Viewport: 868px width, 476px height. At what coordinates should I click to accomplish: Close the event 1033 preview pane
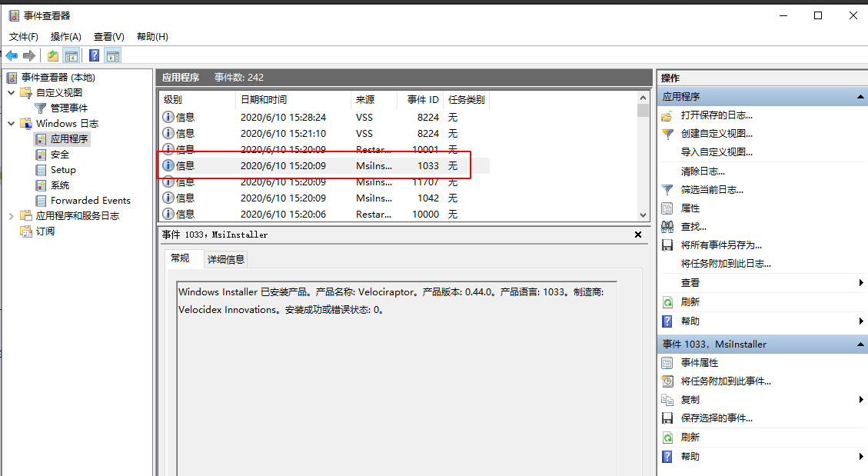[638, 235]
